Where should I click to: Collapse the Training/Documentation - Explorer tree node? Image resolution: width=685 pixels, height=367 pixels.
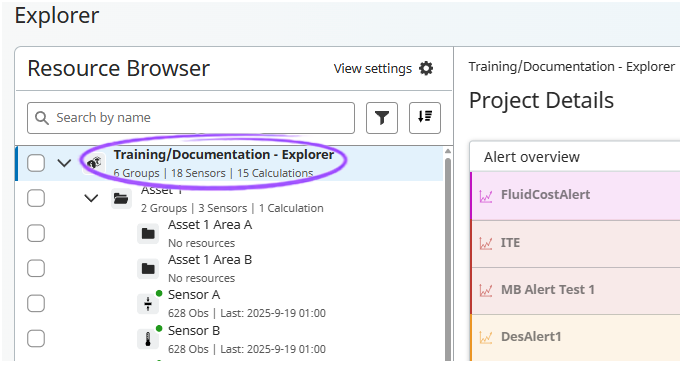point(64,163)
